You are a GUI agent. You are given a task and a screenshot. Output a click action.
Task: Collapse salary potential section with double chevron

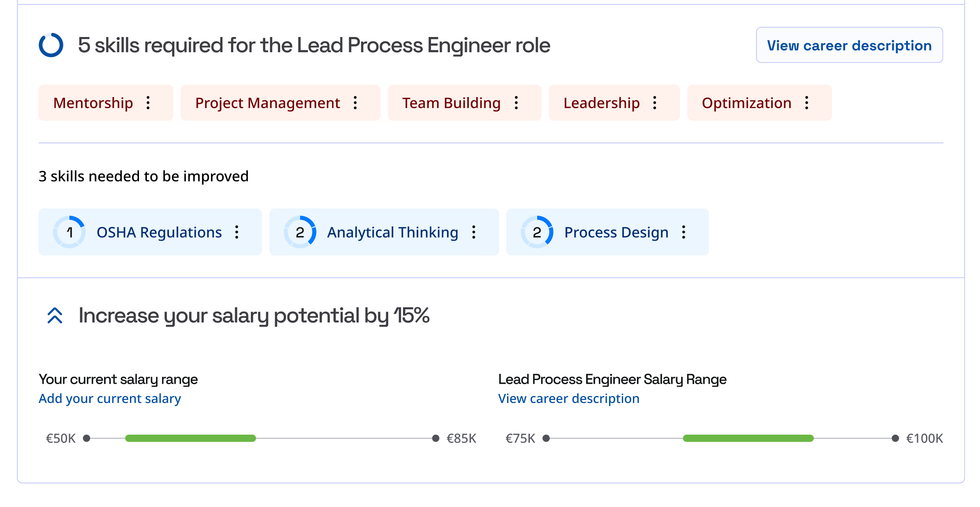tap(55, 316)
